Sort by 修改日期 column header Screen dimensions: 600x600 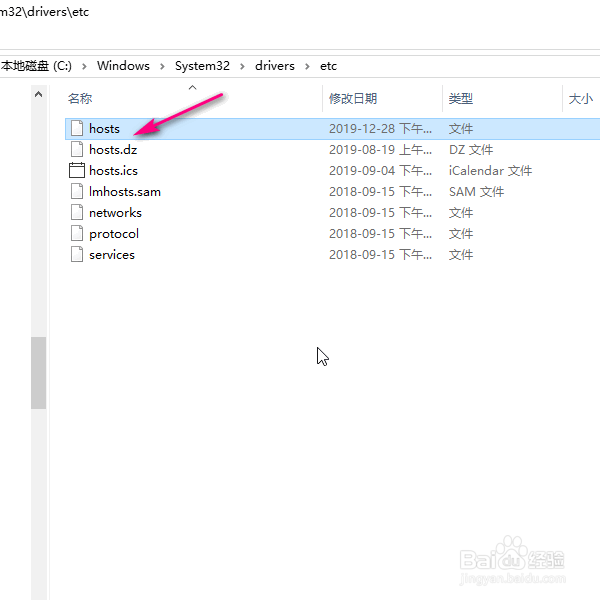pyautogui.click(x=353, y=99)
